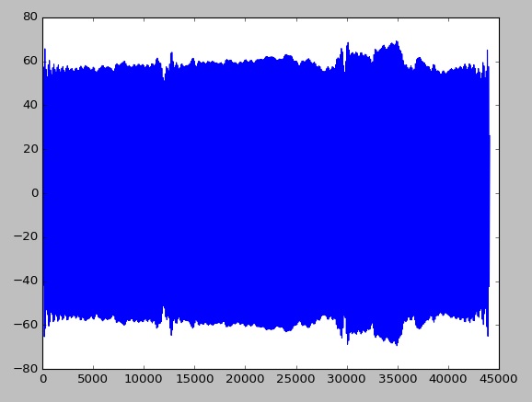Viewport: 532px width, 402px height.
Task: Click the y-axis label 80
Action: pyautogui.click(x=30, y=17)
